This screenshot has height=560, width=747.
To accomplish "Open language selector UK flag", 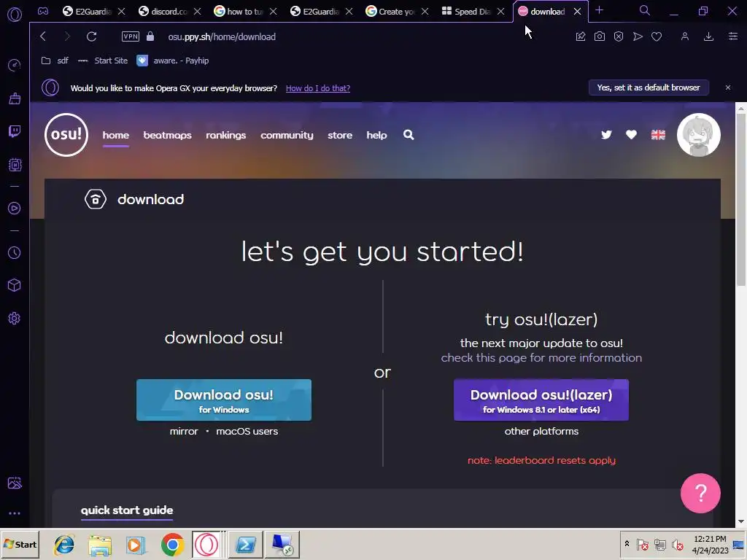I will 658,135.
